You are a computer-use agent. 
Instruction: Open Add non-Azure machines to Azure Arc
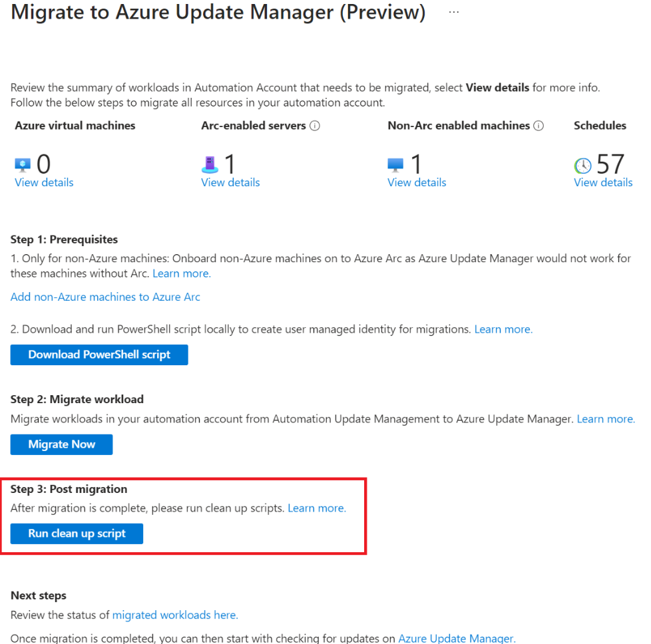coord(105,297)
